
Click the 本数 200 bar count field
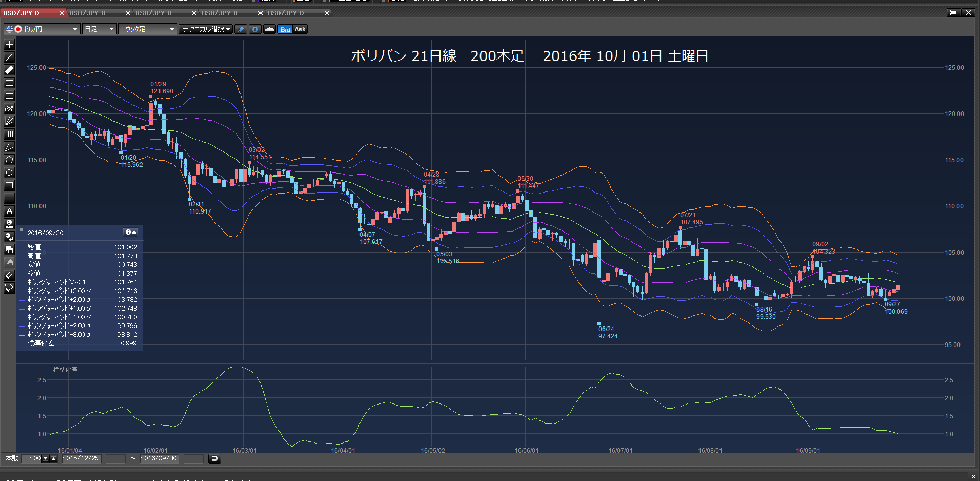tap(32, 458)
